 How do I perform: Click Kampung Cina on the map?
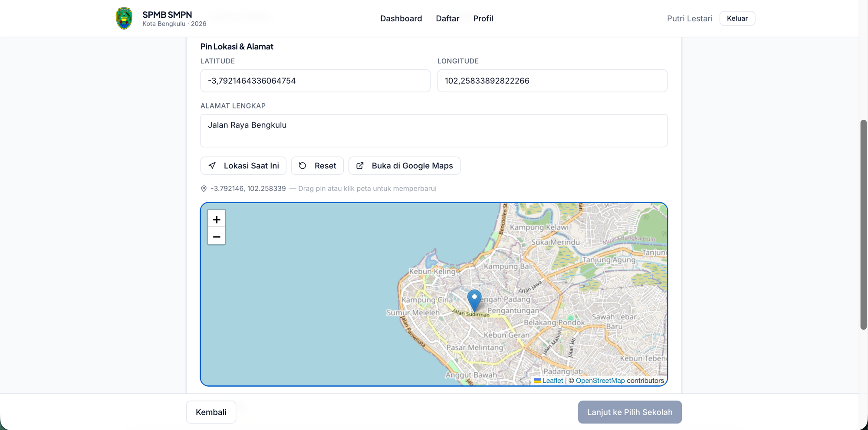point(427,300)
